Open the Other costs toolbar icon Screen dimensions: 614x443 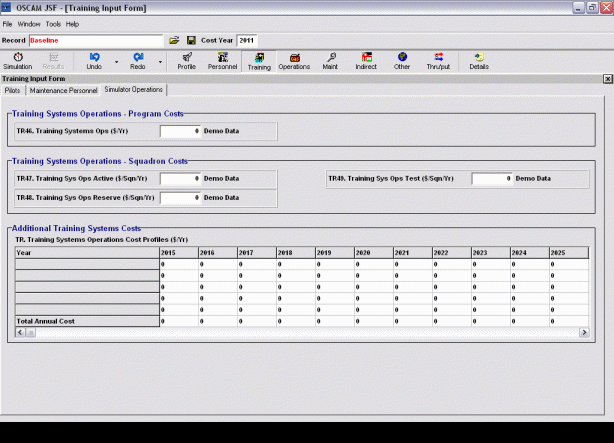click(402, 61)
